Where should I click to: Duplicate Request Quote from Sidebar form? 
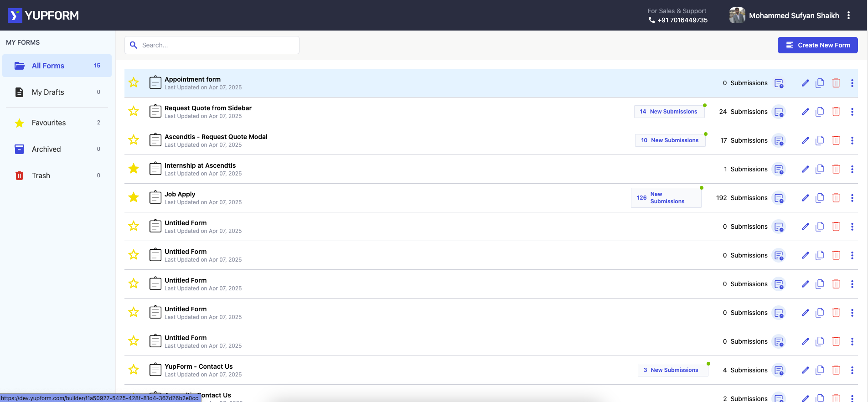[x=820, y=112]
